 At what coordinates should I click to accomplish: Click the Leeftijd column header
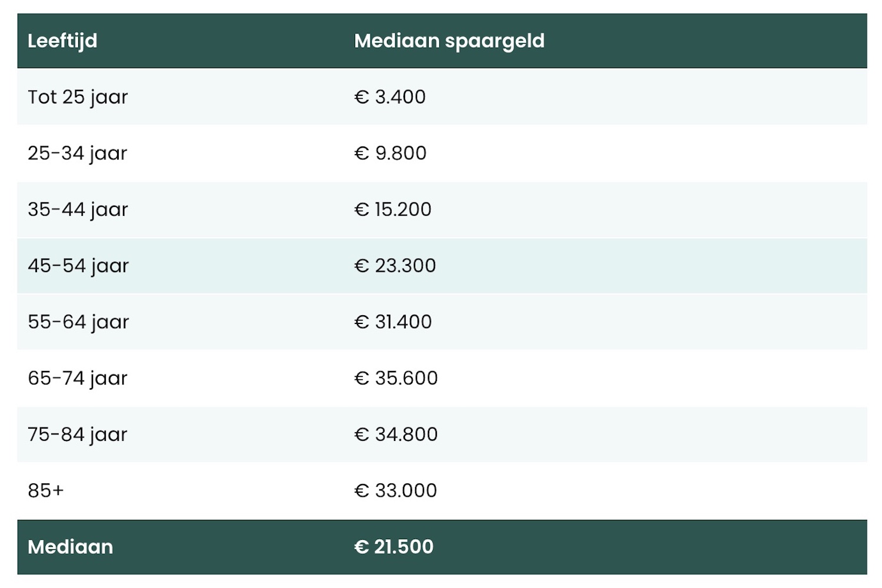pyautogui.click(x=62, y=41)
